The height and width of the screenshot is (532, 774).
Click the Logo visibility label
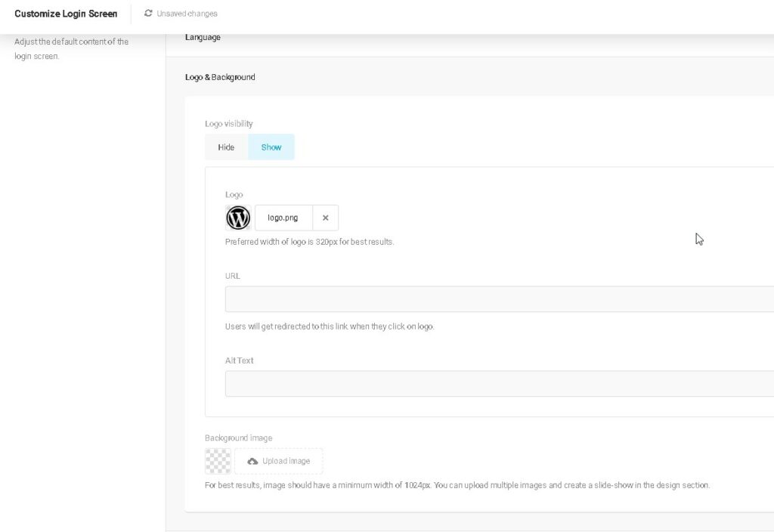tap(228, 124)
